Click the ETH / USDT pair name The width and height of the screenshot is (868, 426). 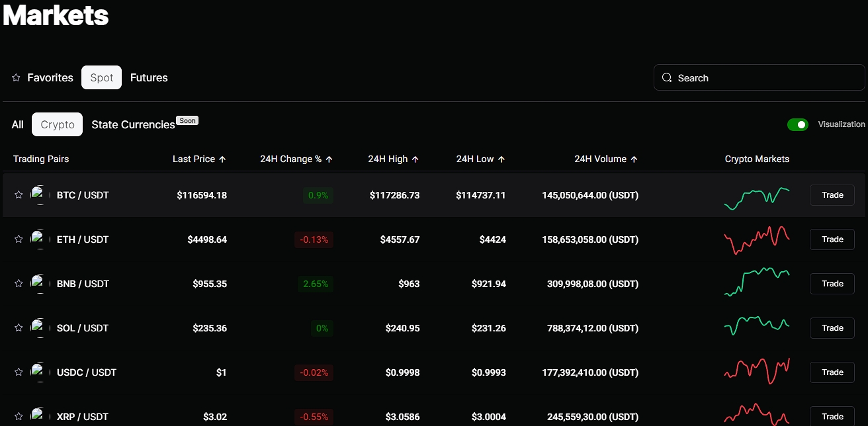coord(83,239)
